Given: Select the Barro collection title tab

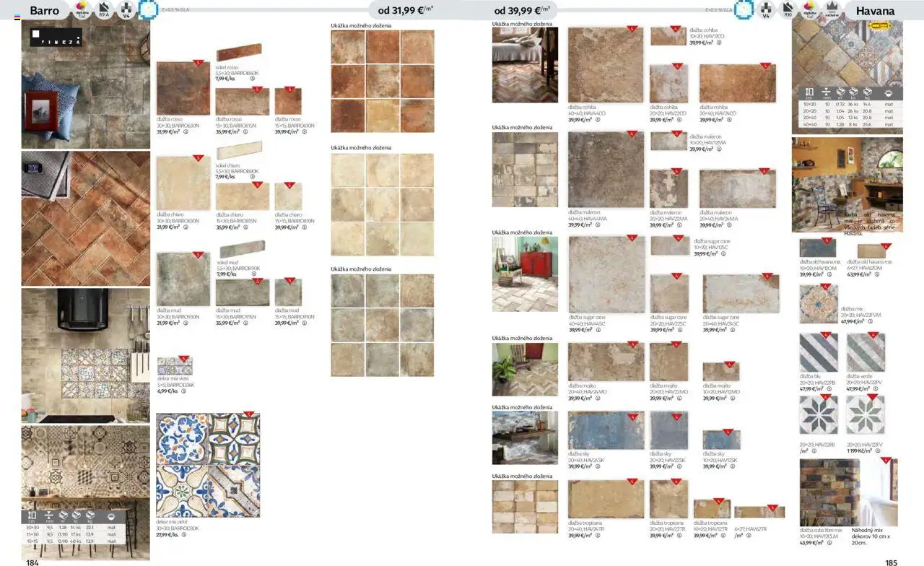Looking at the screenshot, I should tap(45, 10).
